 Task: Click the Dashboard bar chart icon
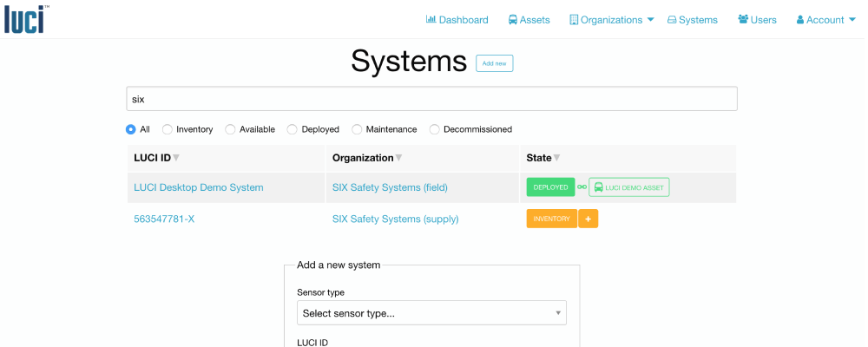431,19
